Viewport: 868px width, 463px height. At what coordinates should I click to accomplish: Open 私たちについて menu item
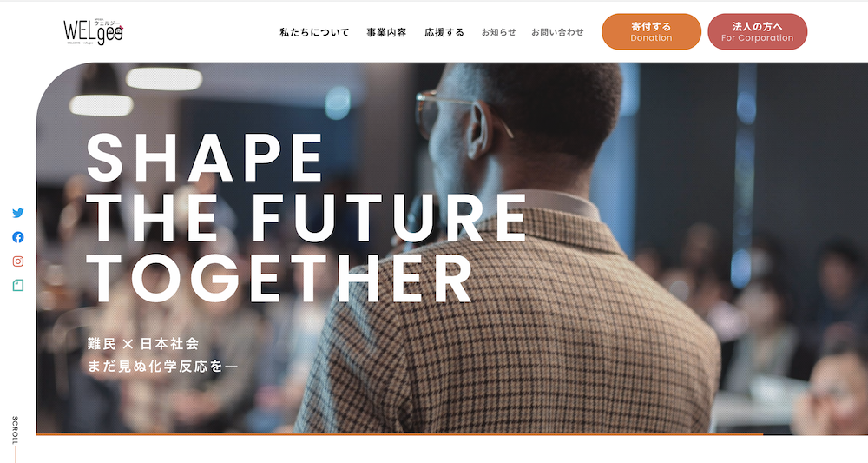pyautogui.click(x=314, y=32)
